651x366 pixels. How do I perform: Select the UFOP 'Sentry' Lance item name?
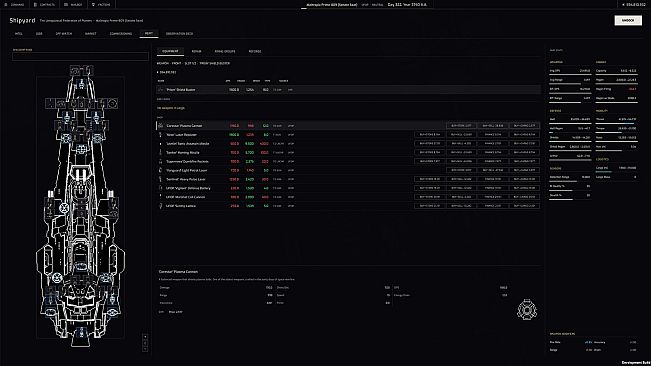click(x=181, y=206)
